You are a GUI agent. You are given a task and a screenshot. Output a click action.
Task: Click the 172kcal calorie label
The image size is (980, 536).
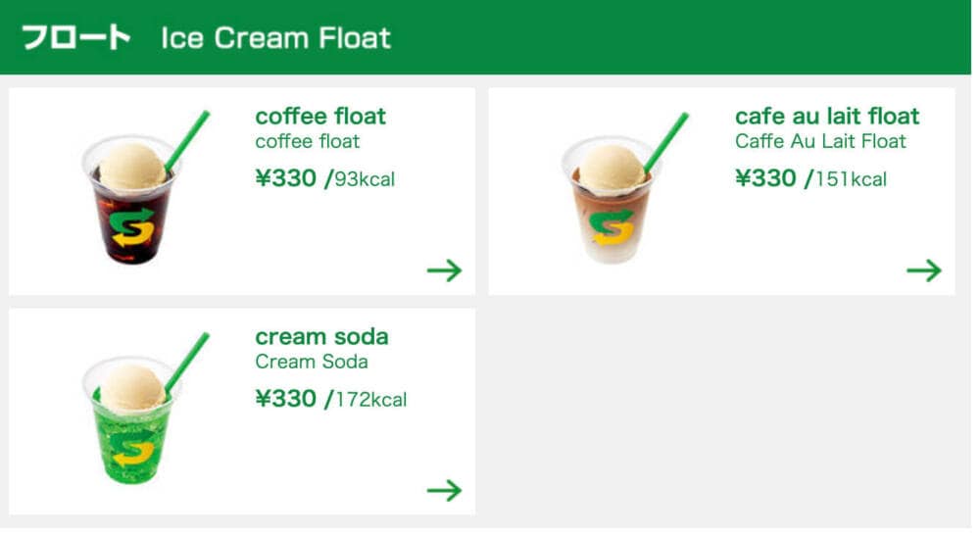tap(371, 400)
